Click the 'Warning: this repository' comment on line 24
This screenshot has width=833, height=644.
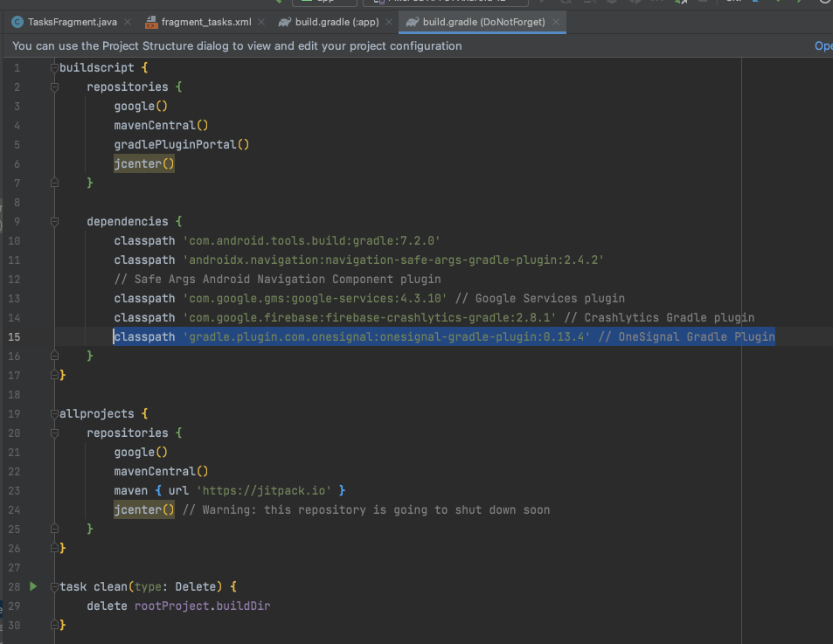click(366, 509)
